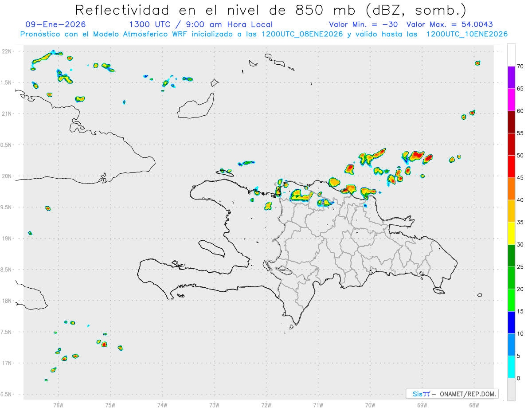The width and height of the screenshot is (532, 411).
Task: Pick the orange 40–45 dBZ colorbar segment
Action: [x=511, y=189]
